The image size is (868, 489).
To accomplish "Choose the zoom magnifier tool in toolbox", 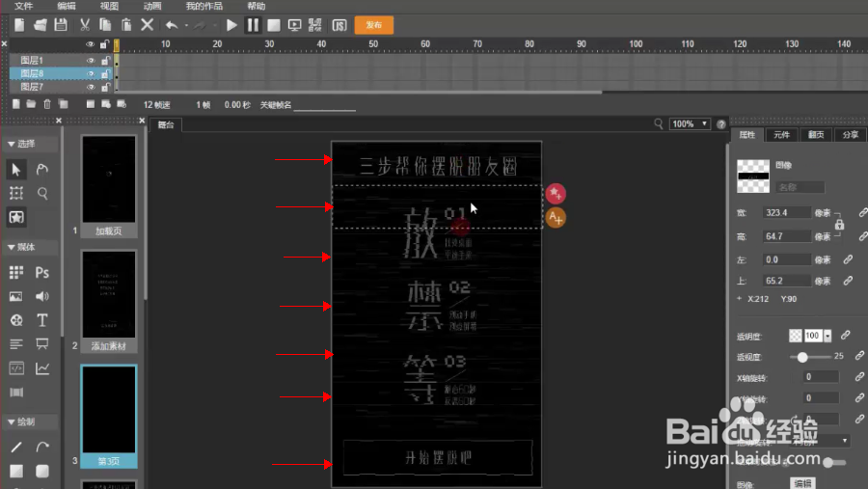I will [42, 193].
